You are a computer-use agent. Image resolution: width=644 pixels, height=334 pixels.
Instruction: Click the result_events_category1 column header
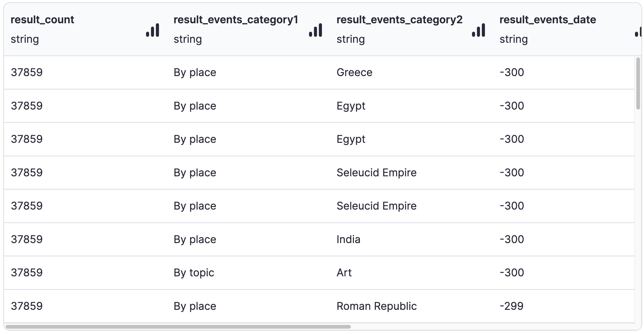(x=236, y=20)
